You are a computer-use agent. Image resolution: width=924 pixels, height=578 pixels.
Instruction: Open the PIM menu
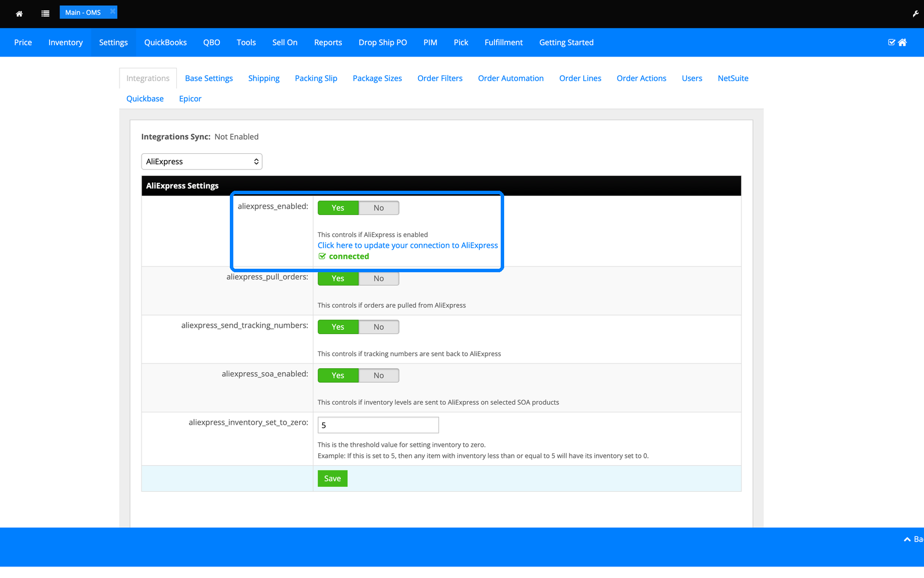click(x=430, y=42)
